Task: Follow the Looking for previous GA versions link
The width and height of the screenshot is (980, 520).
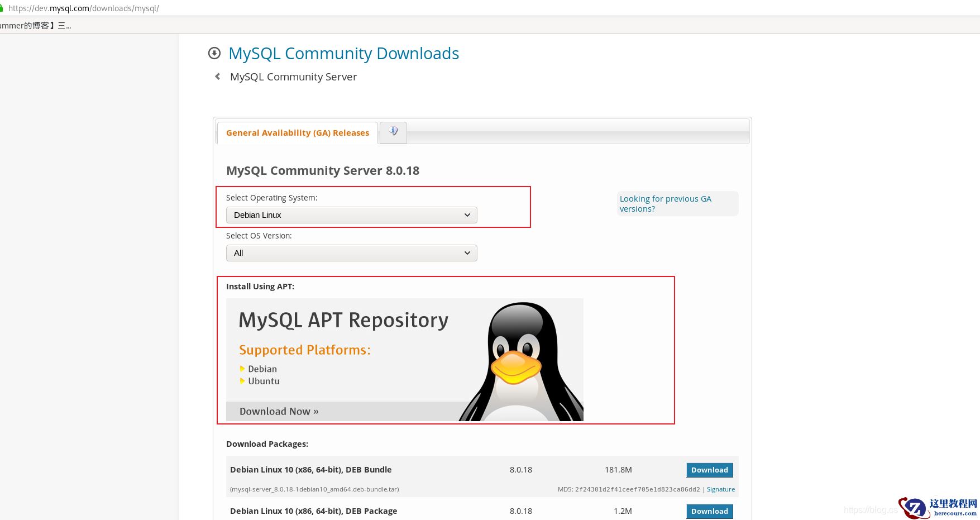Action: click(665, 204)
